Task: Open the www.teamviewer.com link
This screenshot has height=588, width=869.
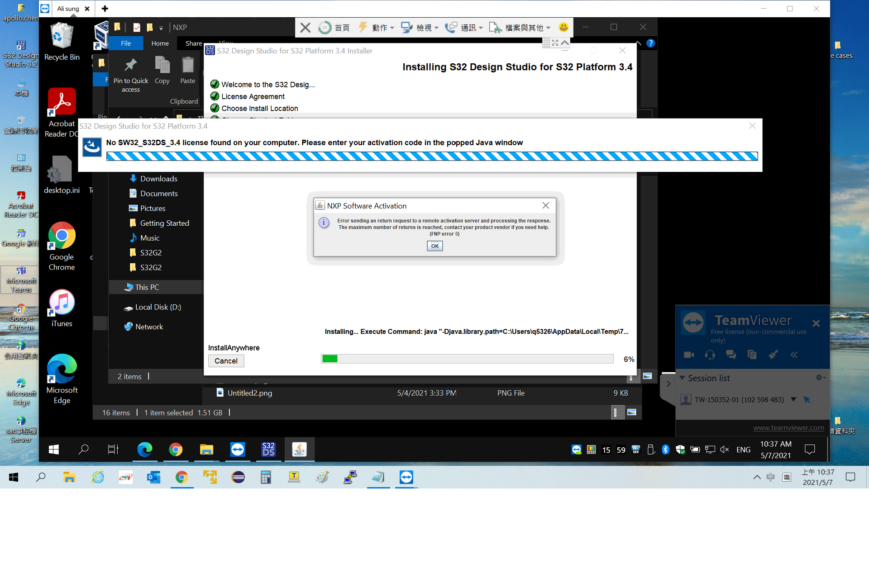Action: coord(788,427)
